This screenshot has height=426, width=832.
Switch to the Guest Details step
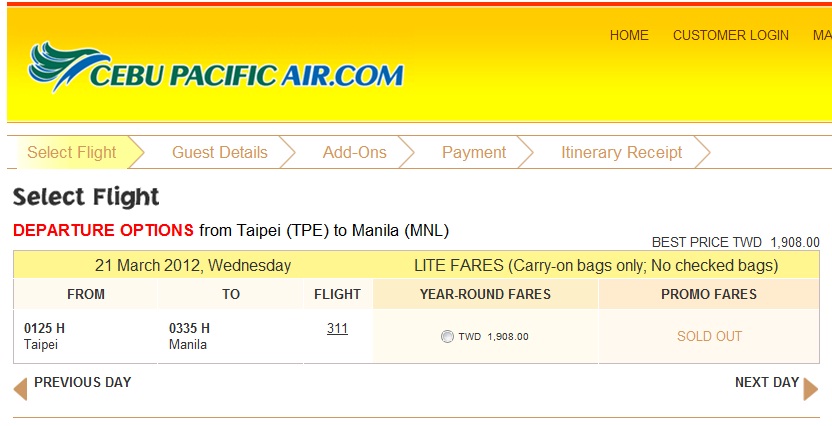(220, 152)
